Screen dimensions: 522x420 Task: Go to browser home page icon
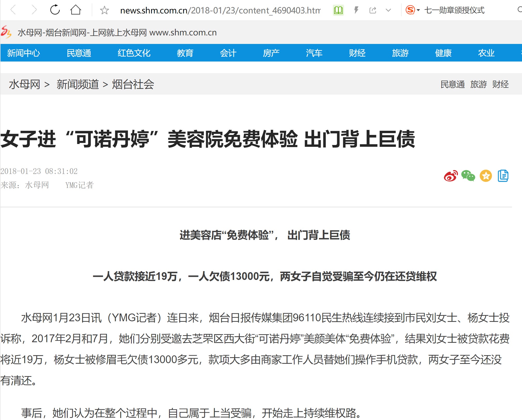point(76,10)
